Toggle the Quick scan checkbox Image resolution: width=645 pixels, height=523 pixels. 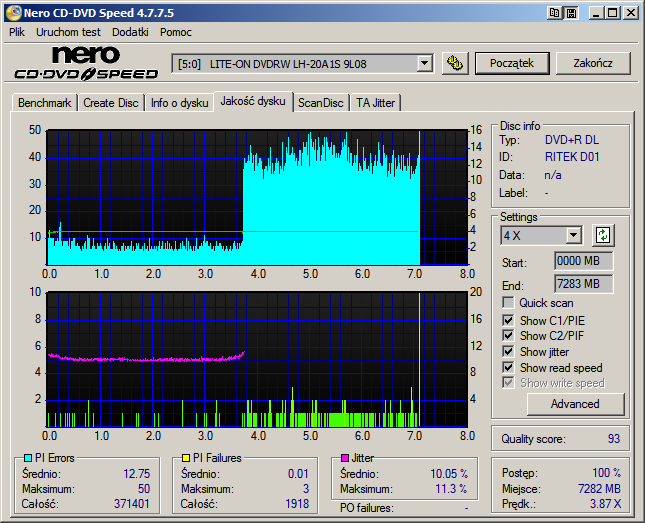[508, 303]
